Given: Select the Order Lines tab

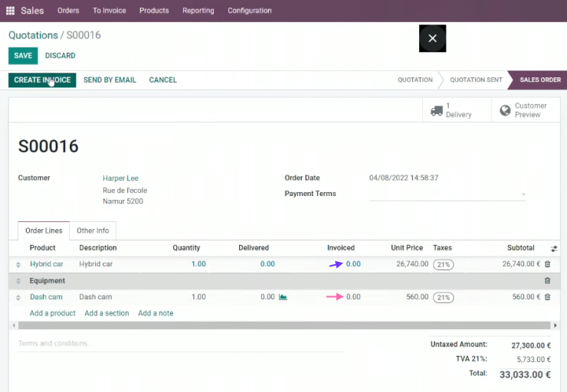Looking at the screenshot, I should coord(44,230).
